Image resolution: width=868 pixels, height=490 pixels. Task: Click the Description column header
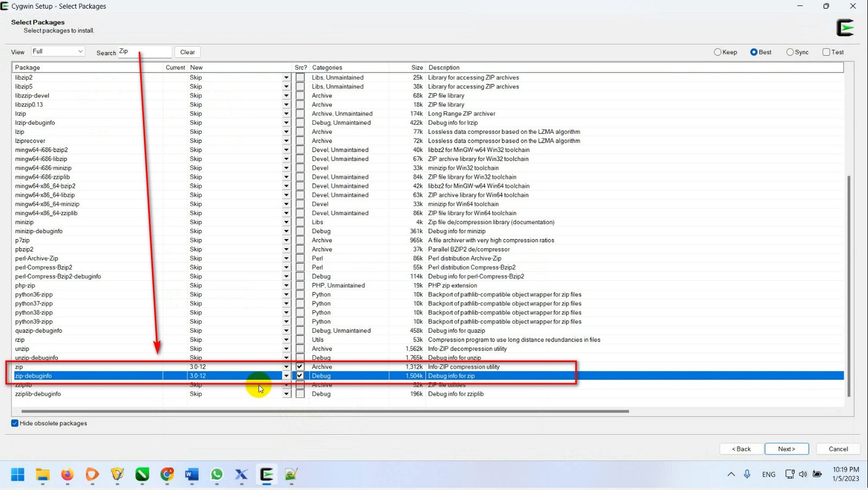pyautogui.click(x=634, y=68)
